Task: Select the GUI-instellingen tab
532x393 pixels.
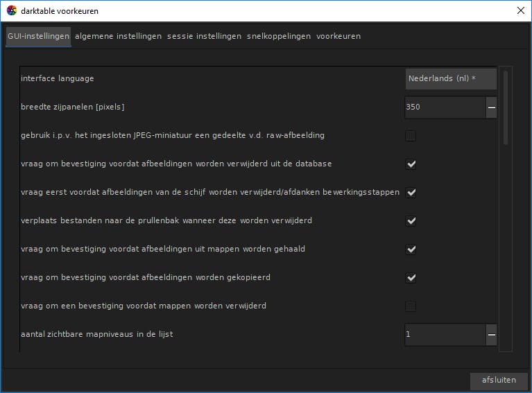Action: click(x=38, y=36)
